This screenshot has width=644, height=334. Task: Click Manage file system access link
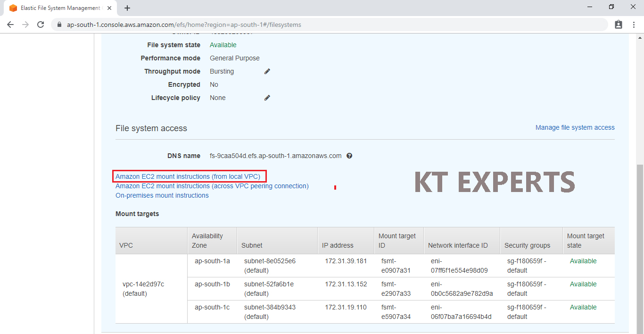[575, 127]
